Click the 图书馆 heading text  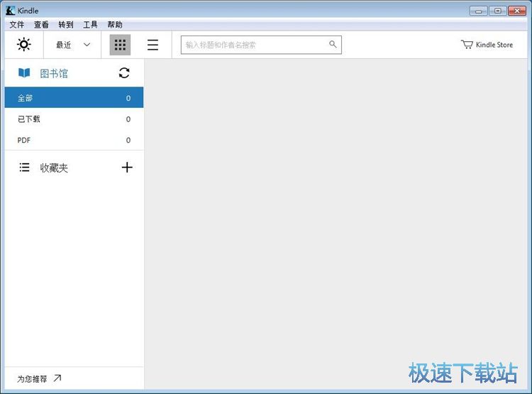(54, 73)
